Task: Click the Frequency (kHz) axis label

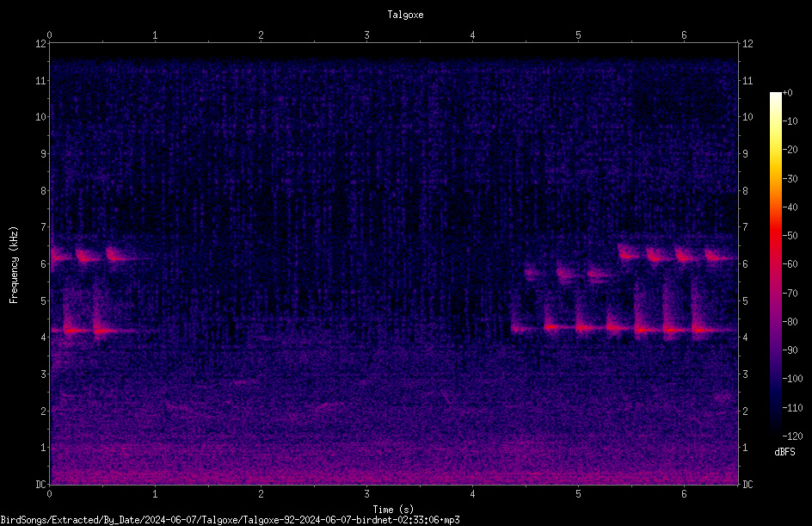Action: 14,265
